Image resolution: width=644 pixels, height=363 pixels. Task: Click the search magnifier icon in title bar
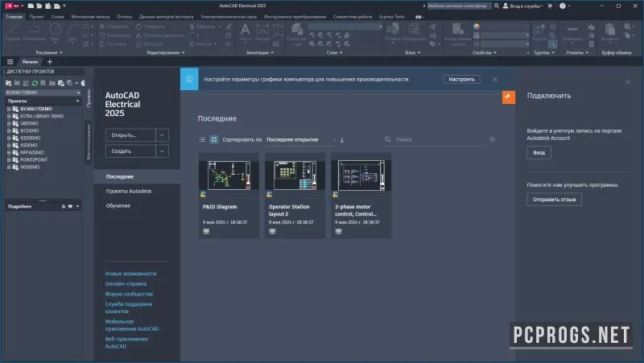(x=497, y=6)
